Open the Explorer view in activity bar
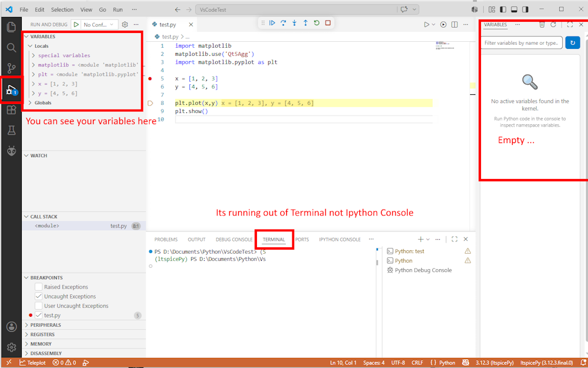 coord(11,27)
